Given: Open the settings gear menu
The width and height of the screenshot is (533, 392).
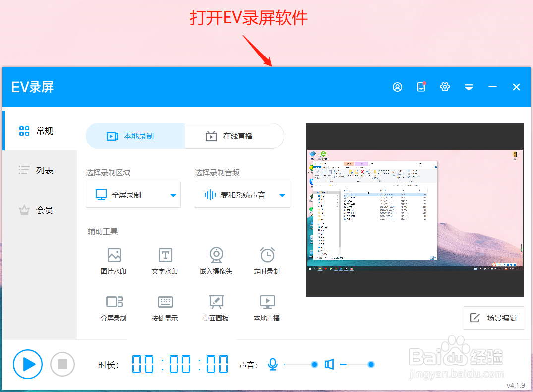Looking at the screenshot, I should click(x=445, y=87).
